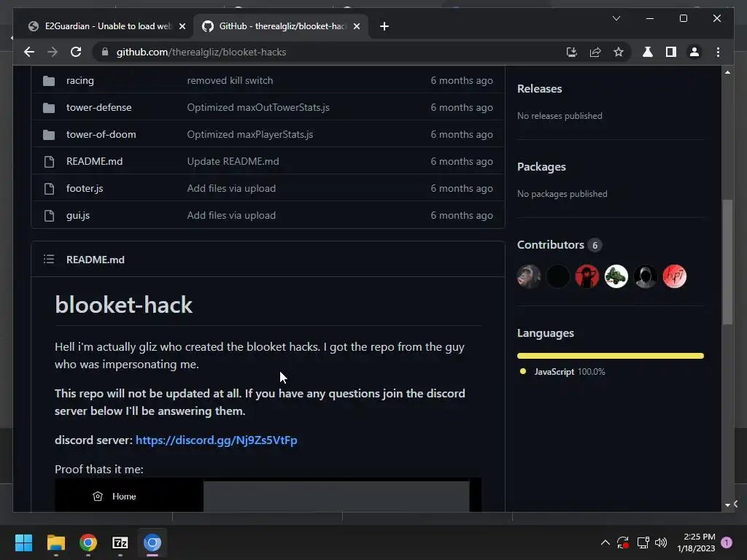Viewport: 747px width, 560px height.
Task: Open the Chrome profile avatar
Action: (694, 52)
